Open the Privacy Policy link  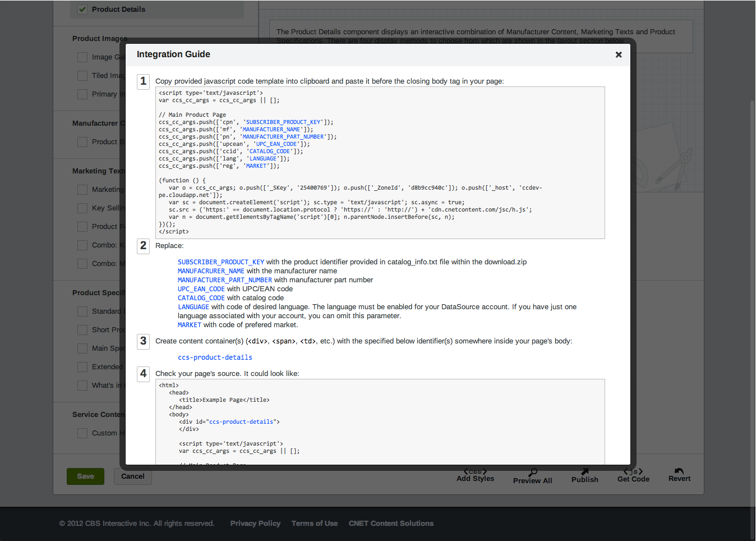[x=255, y=524]
